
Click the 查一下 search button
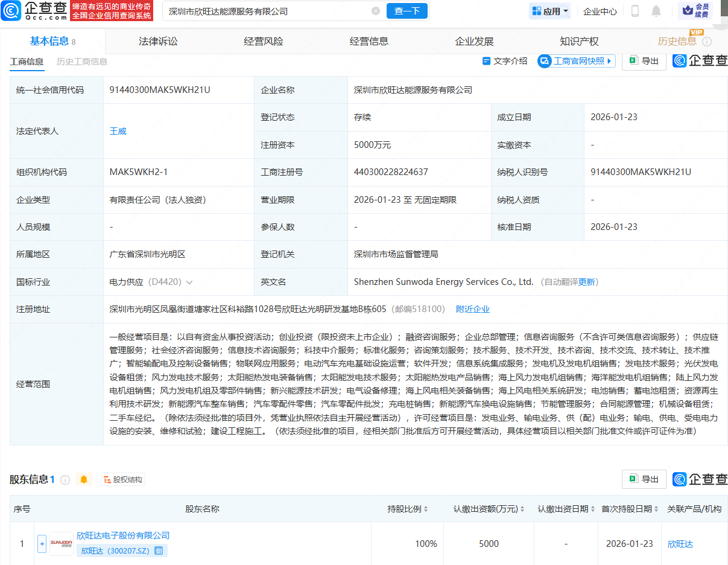407,11
